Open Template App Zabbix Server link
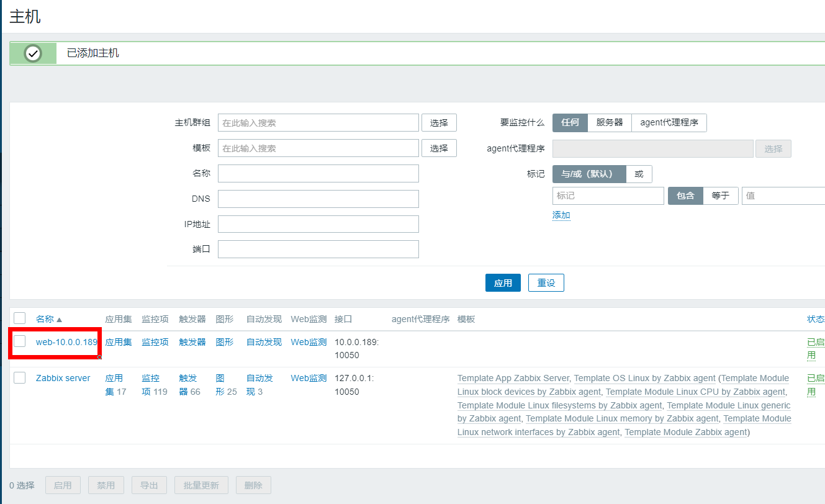Viewport: 825px width, 504px height. click(513, 378)
